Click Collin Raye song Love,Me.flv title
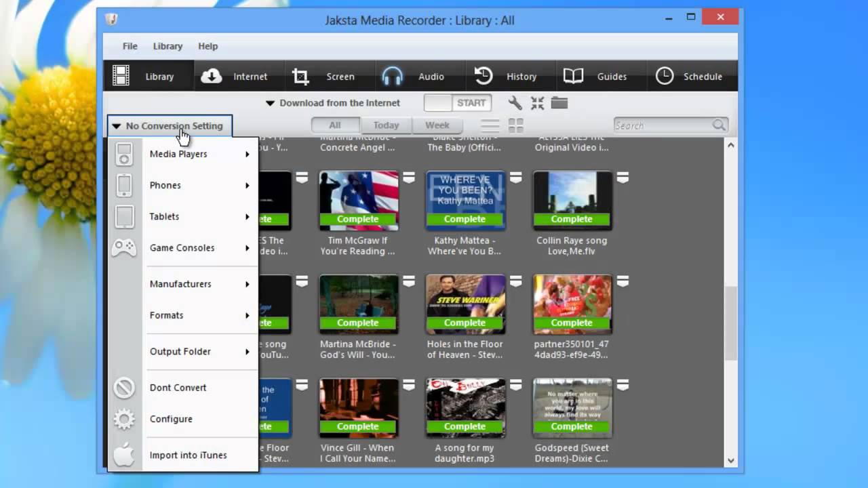This screenshot has height=488, width=868. pos(572,246)
